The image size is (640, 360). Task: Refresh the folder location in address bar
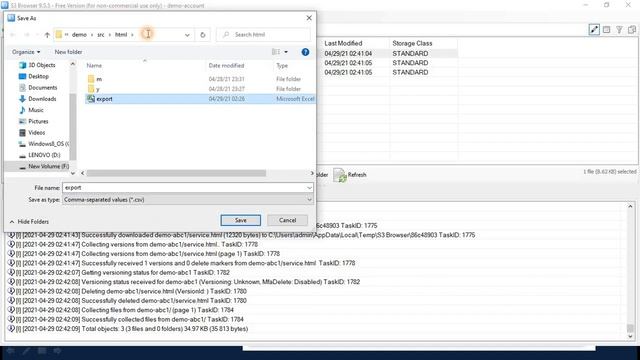pyautogui.click(x=202, y=35)
